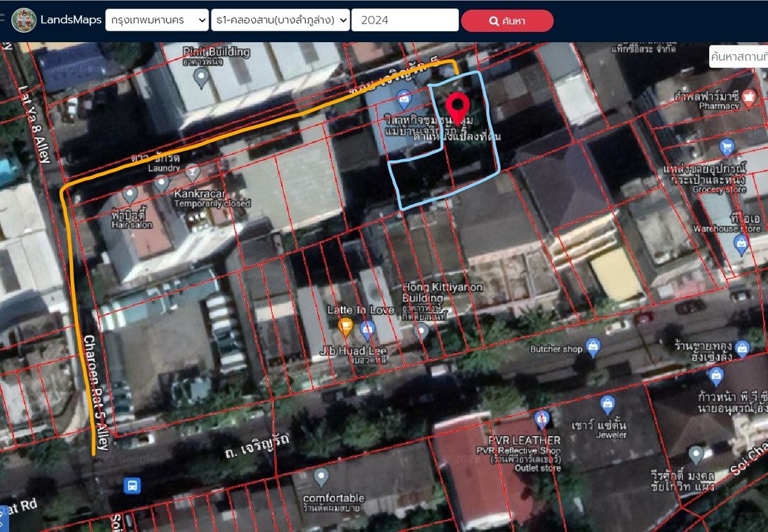Select the Hong Kittiyanon Building gray pin
This screenshot has width=768, height=532.
(x=421, y=331)
